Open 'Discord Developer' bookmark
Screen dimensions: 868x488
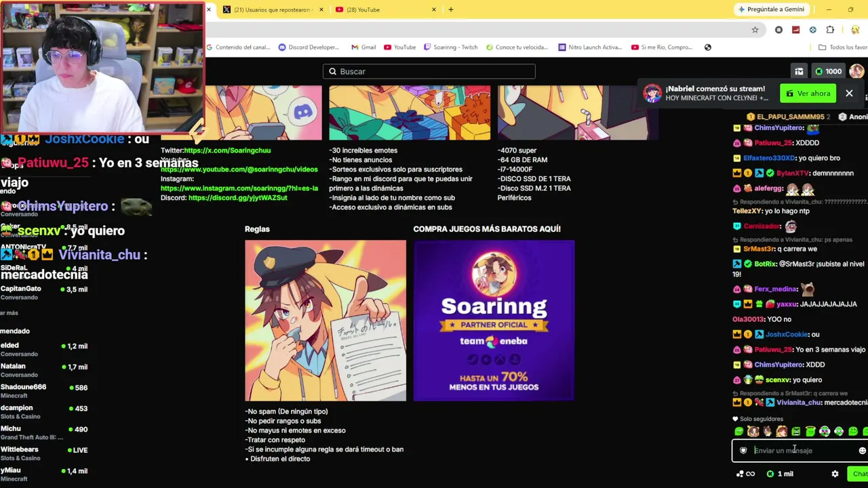point(309,47)
